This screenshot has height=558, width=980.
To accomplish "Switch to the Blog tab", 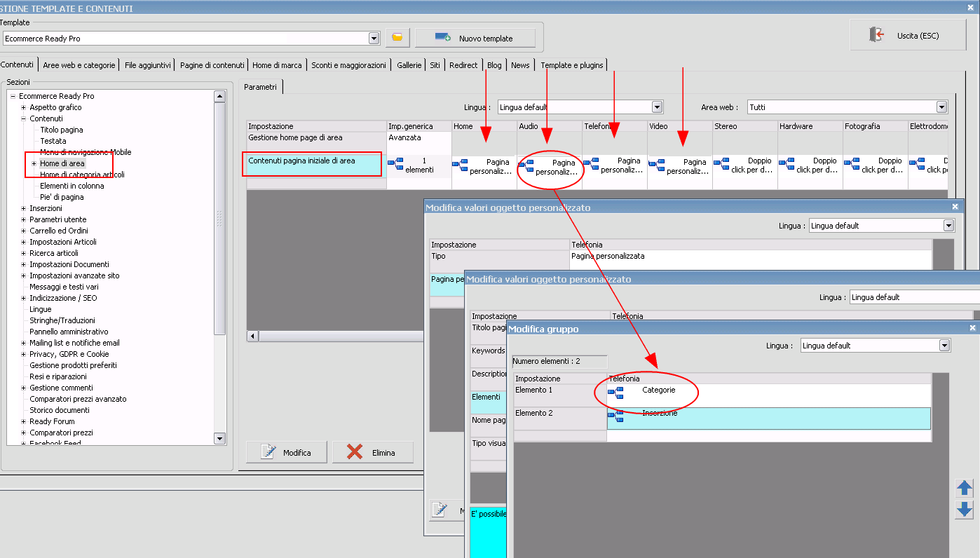I will (494, 65).
